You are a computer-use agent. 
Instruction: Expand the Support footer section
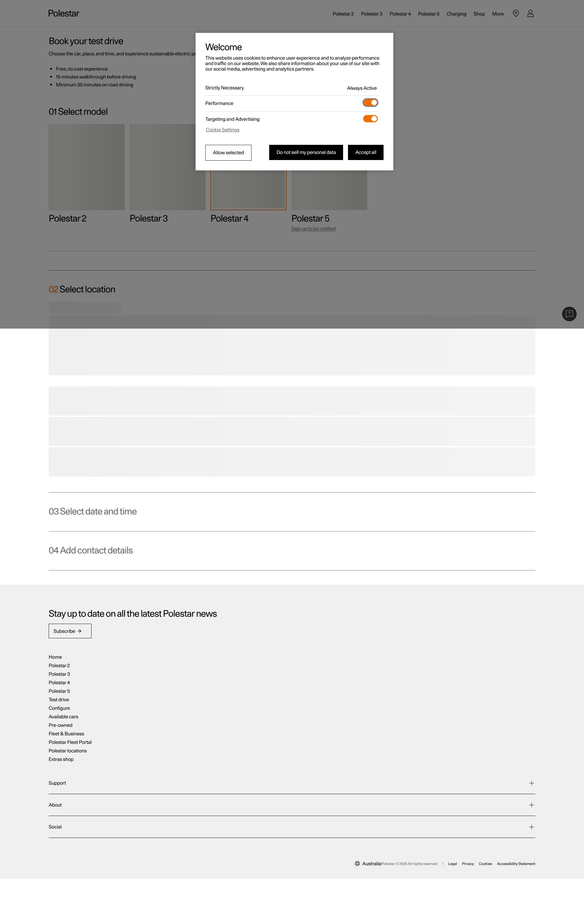point(292,783)
